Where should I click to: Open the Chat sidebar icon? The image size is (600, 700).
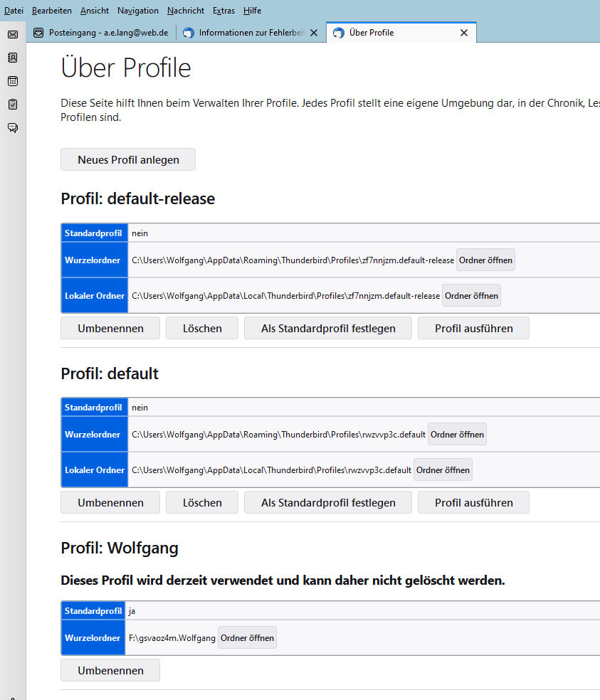pos(13,128)
